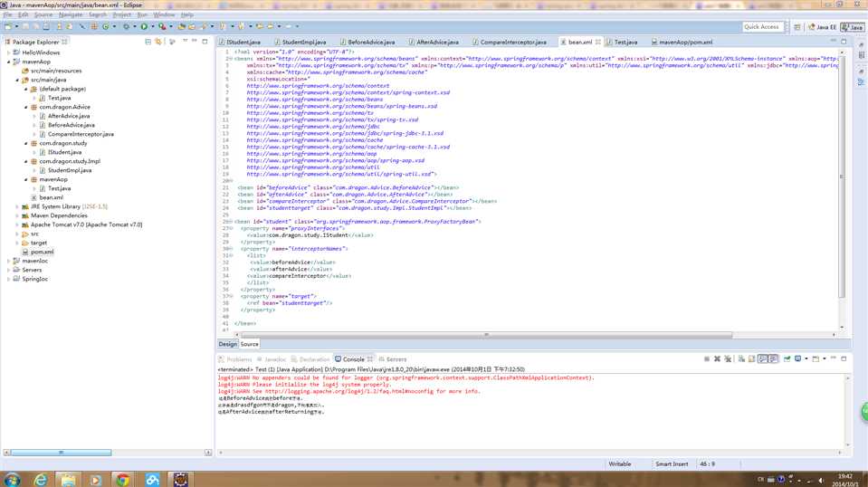Open the Open Console dropdown arrow
The image size is (868, 487).
[825, 358]
